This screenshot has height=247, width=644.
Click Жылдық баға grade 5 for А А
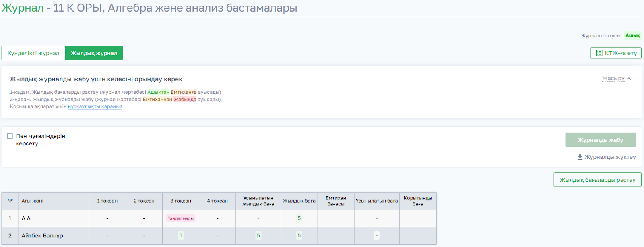point(299,218)
